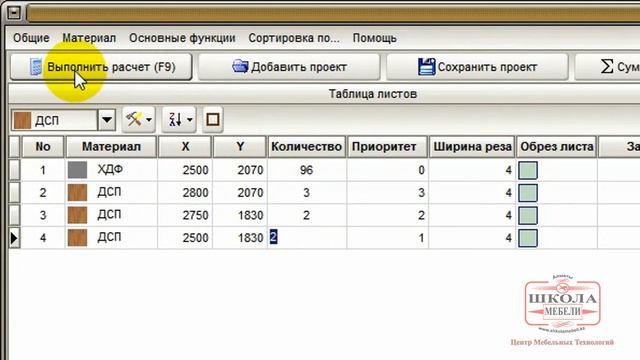
Task: Click ДСП wood swatch in row 3
Action: pos(77,215)
